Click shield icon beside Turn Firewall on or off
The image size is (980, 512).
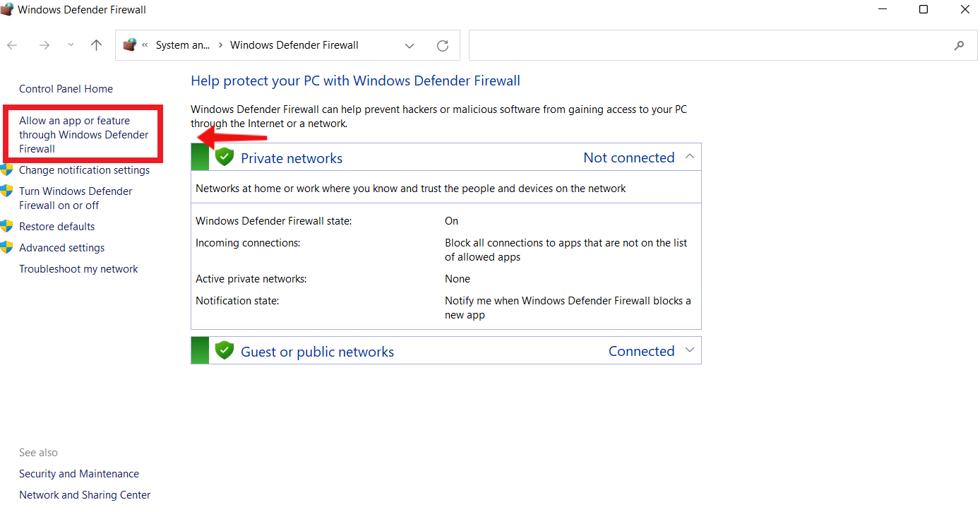(6, 191)
